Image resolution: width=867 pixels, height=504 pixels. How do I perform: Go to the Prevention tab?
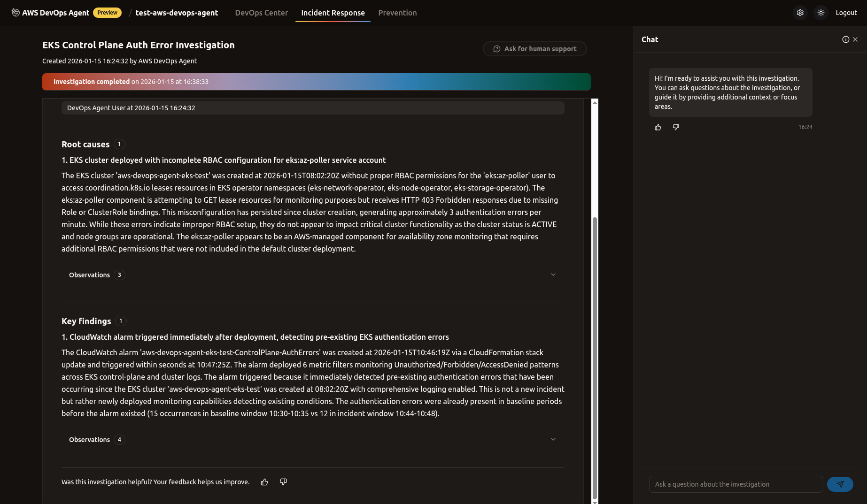(397, 13)
